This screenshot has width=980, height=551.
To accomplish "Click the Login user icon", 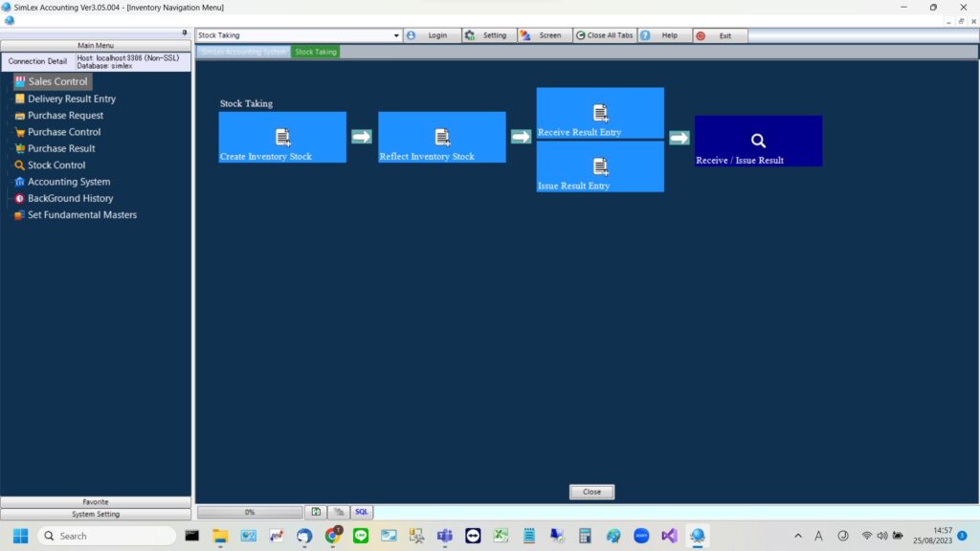I will tap(412, 34).
